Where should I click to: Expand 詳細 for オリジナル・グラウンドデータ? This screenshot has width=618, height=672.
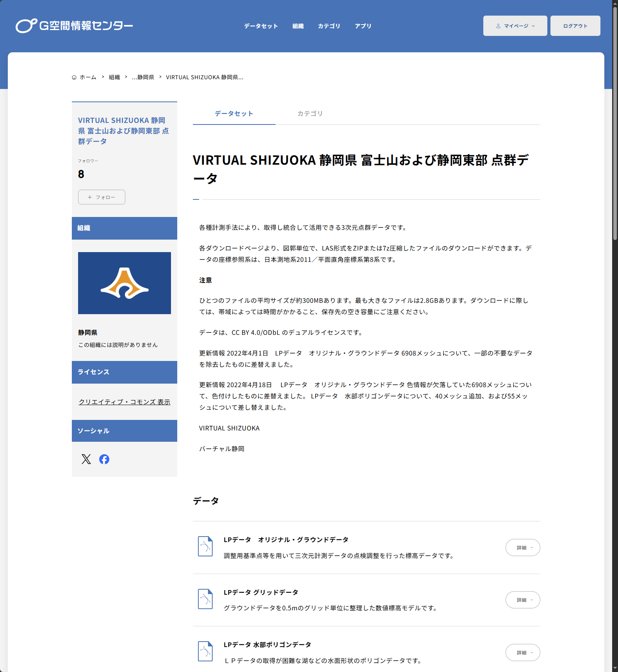[x=523, y=548]
